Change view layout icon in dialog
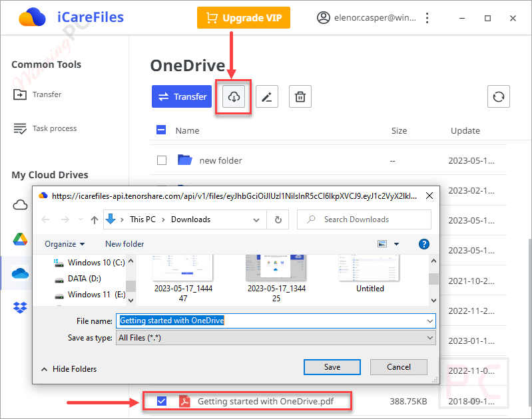This screenshot has width=532, height=419. (382, 244)
